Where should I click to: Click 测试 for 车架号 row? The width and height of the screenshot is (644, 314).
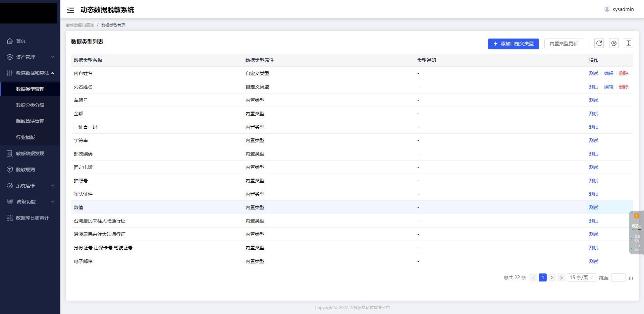(x=594, y=100)
